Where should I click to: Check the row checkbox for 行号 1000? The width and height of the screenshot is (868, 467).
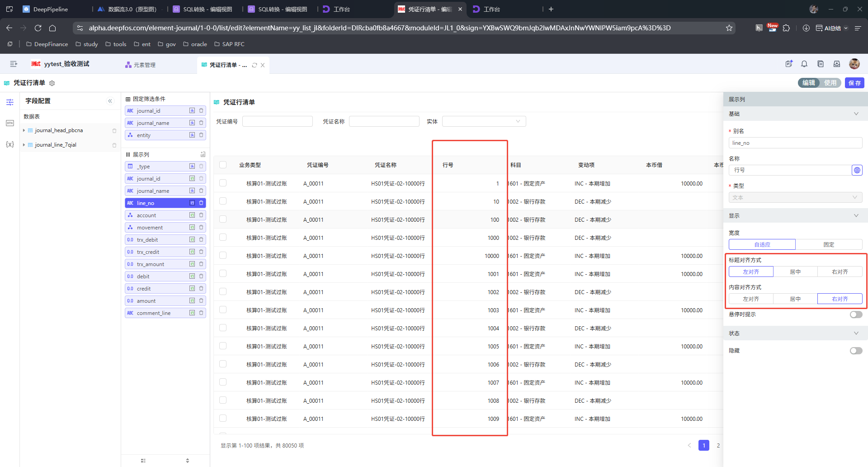point(223,237)
